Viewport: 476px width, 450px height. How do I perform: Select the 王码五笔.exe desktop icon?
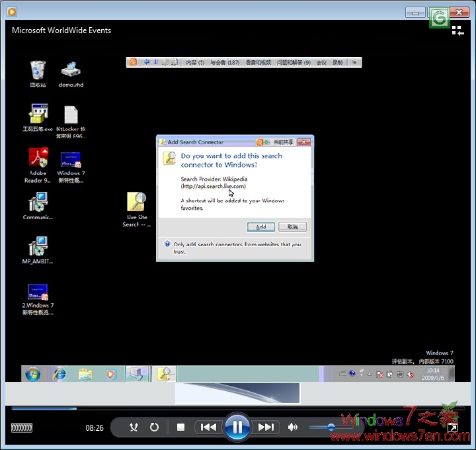point(38,118)
